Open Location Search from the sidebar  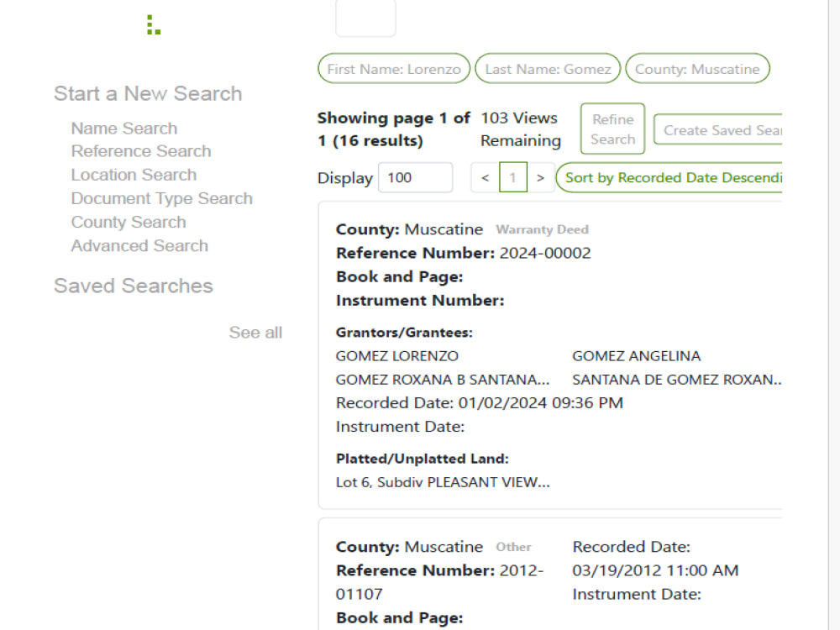tap(134, 175)
